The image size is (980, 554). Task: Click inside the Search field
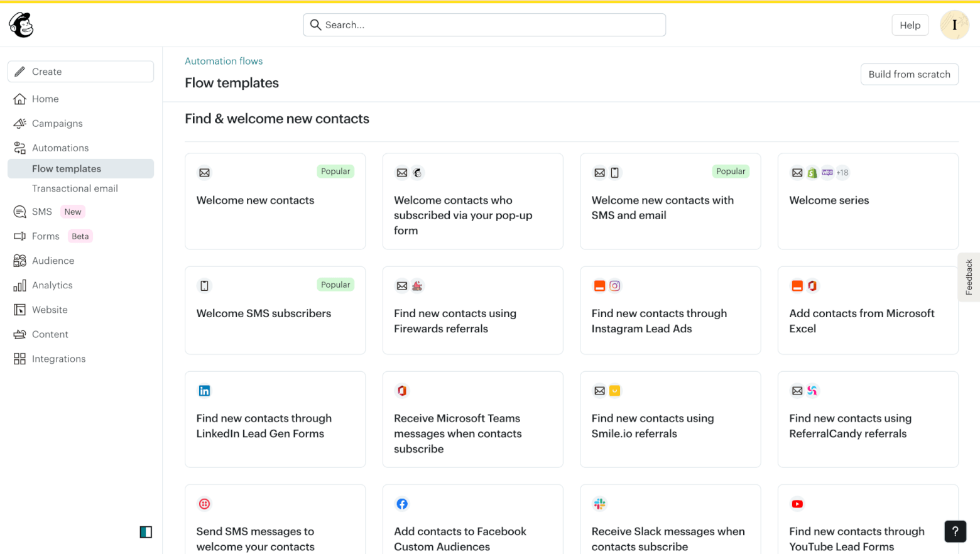(x=484, y=25)
